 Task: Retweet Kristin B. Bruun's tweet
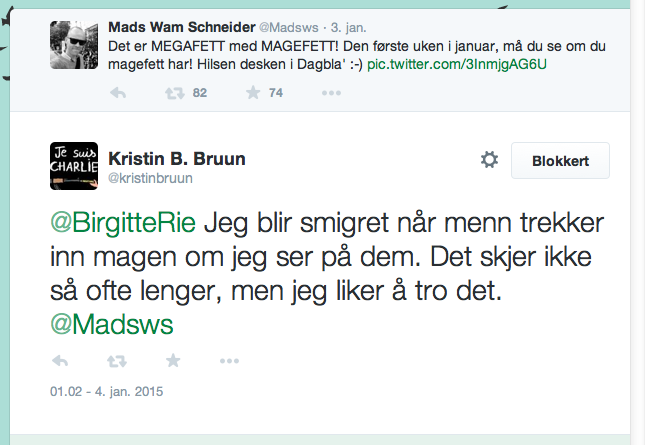(x=117, y=362)
